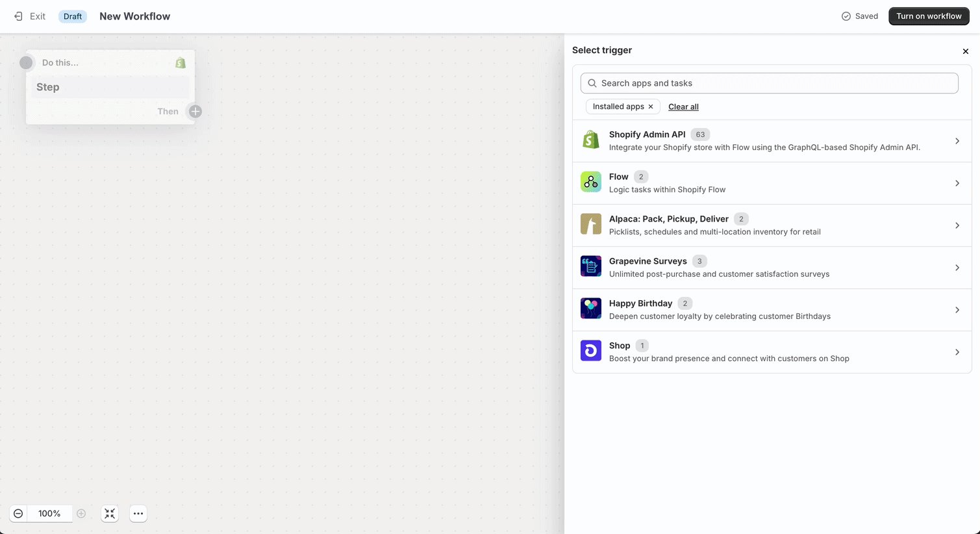Close the Select trigger panel
980x534 pixels.
[966, 51]
